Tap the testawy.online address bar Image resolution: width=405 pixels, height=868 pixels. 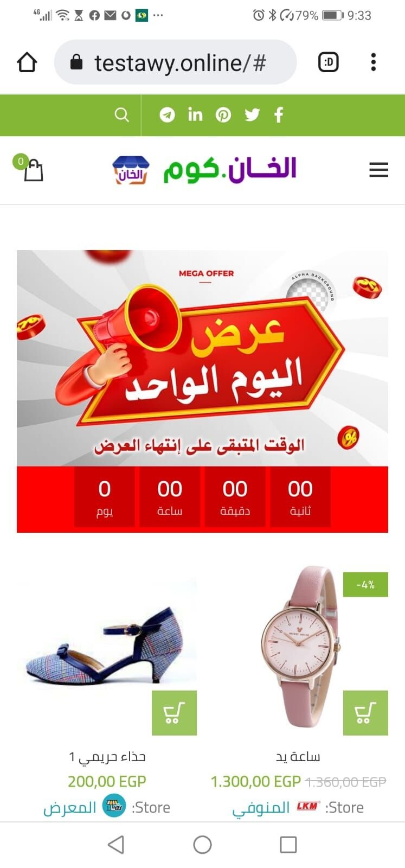tap(175, 62)
